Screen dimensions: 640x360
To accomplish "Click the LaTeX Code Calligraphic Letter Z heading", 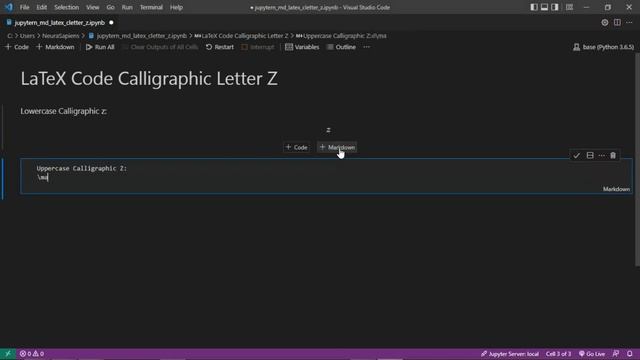I will (x=149, y=78).
